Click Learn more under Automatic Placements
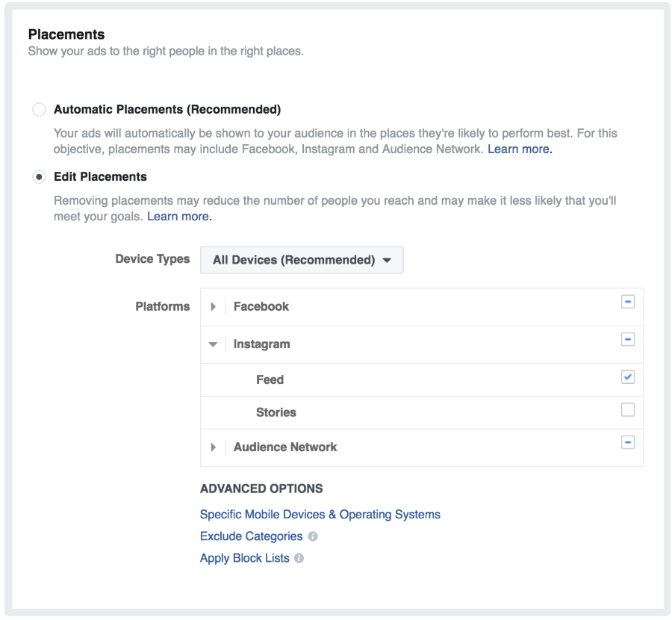Image resolution: width=672 pixels, height=620 pixels. [518, 149]
